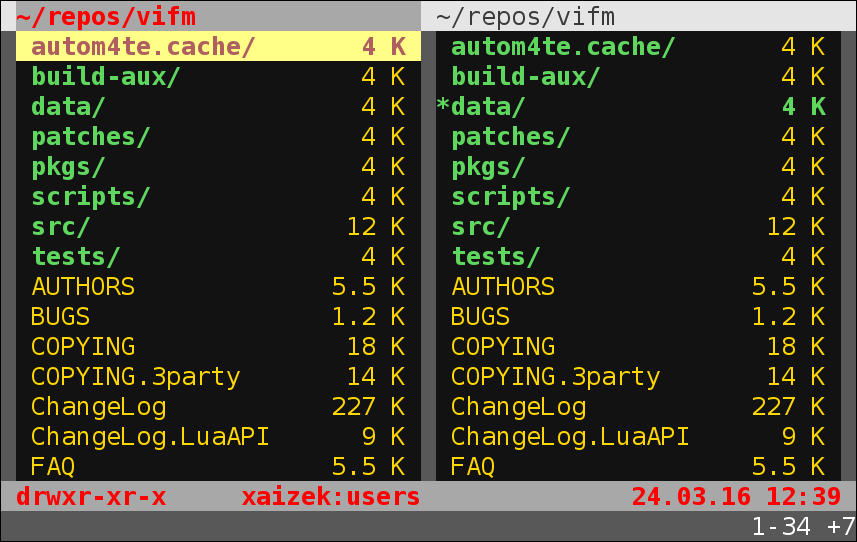The height and width of the screenshot is (542, 857).
Task: Click the drwxr-xr-x permissions in status bar
Action: [x=91, y=497]
